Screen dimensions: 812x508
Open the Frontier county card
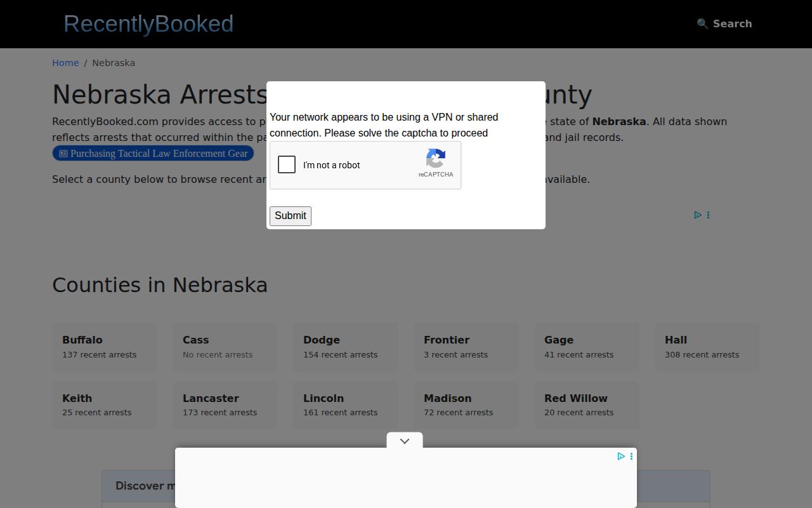(466, 347)
